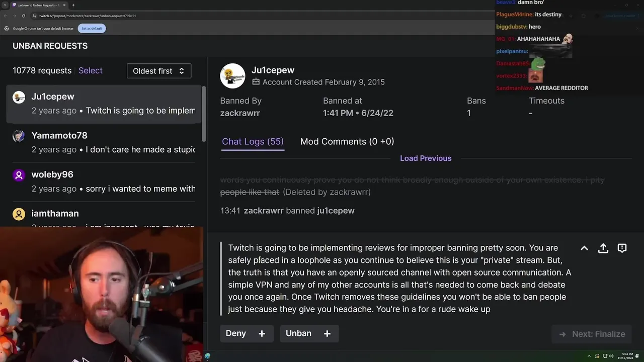Click the request list scrollbar

pos(204,114)
